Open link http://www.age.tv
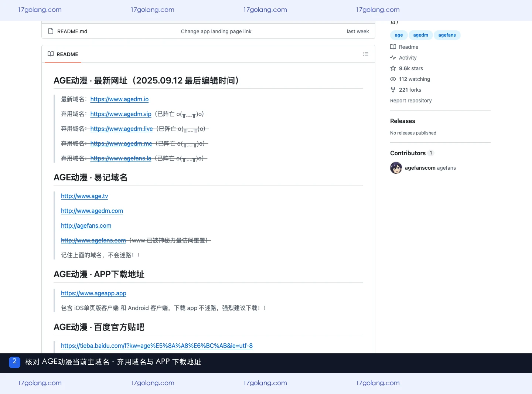Viewport: 532px width, 394px height. pyautogui.click(x=85, y=196)
